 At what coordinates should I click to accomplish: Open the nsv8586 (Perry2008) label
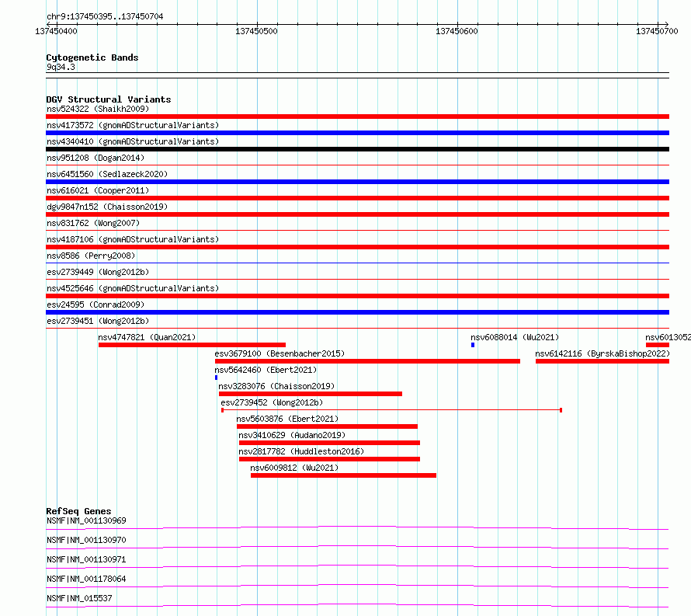pos(91,256)
